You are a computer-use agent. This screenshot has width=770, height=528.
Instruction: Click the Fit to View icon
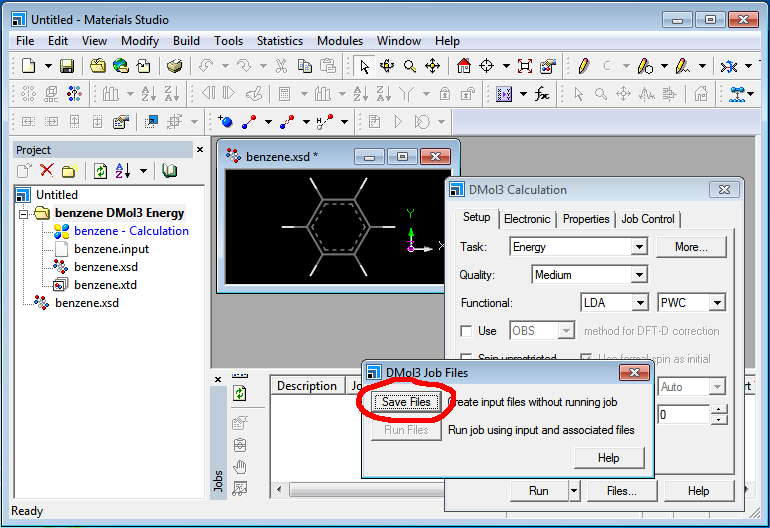[524, 65]
